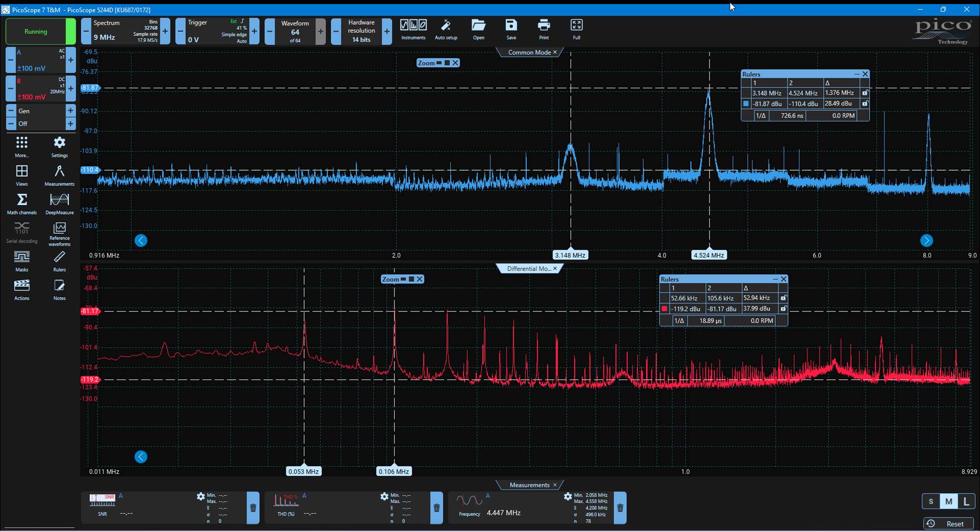Delete the THD (%) measurement
980x531 pixels.
[x=436, y=508]
